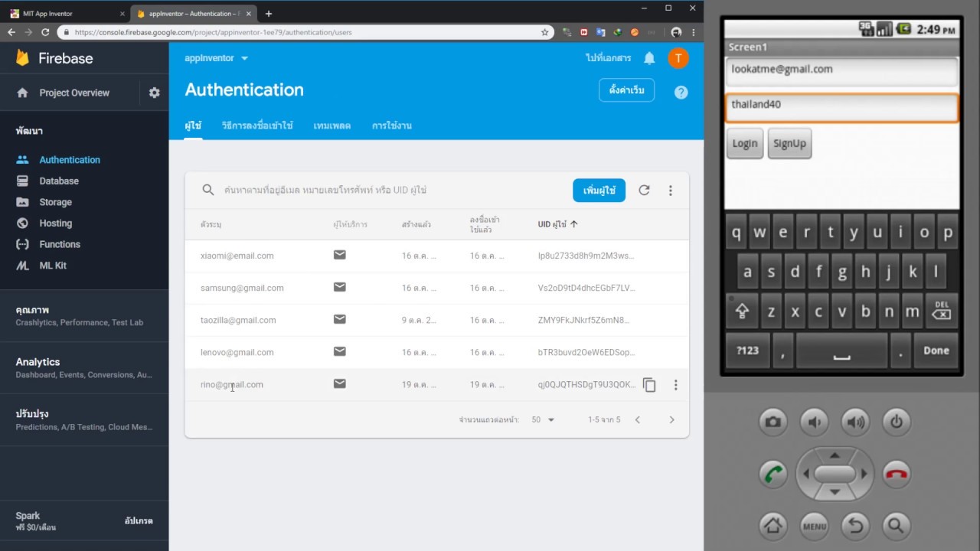Image resolution: width=980 pixels, height=551 pixels.
Task: Click the emulator volume up button
Action: (x=855, y=422)
